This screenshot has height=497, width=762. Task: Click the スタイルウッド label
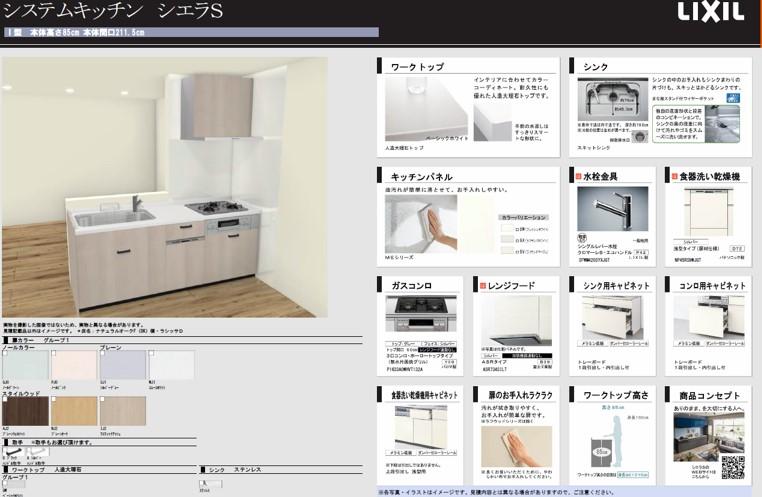click(21, 394)
